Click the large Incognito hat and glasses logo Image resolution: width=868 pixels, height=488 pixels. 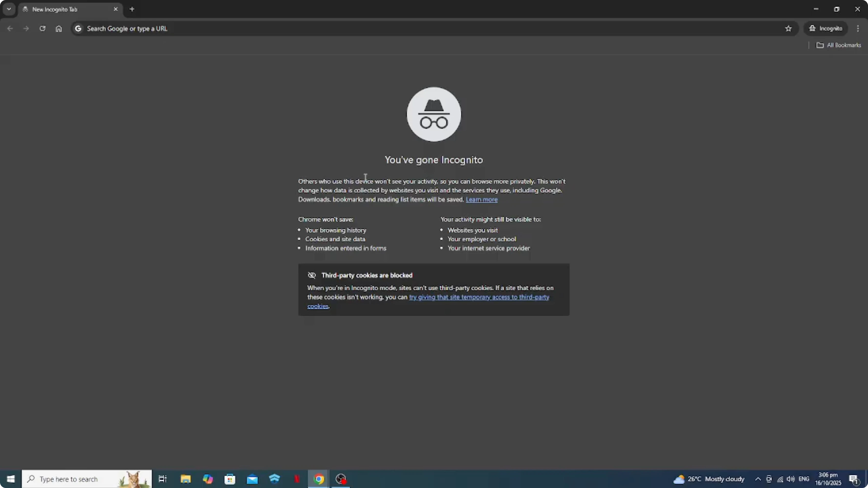pos(434,114)
